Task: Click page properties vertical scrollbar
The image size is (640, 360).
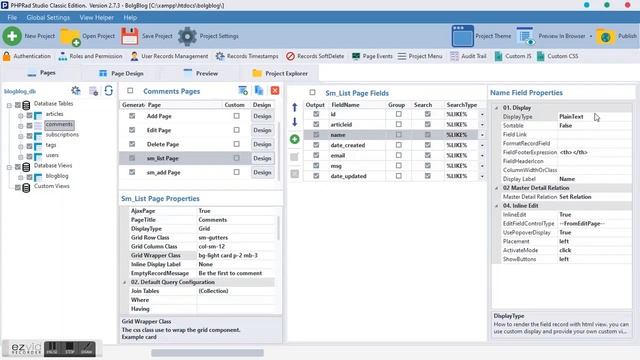Action: [279, 228]
